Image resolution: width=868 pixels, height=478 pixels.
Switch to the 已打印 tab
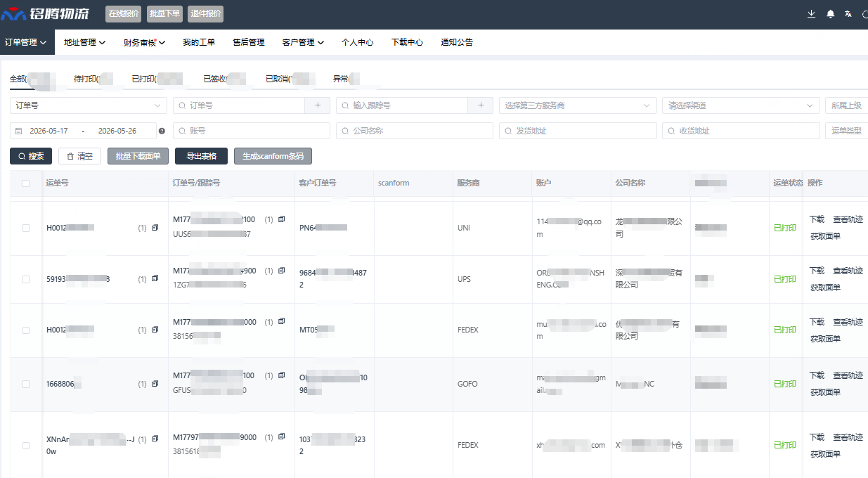tap(157, 79)
